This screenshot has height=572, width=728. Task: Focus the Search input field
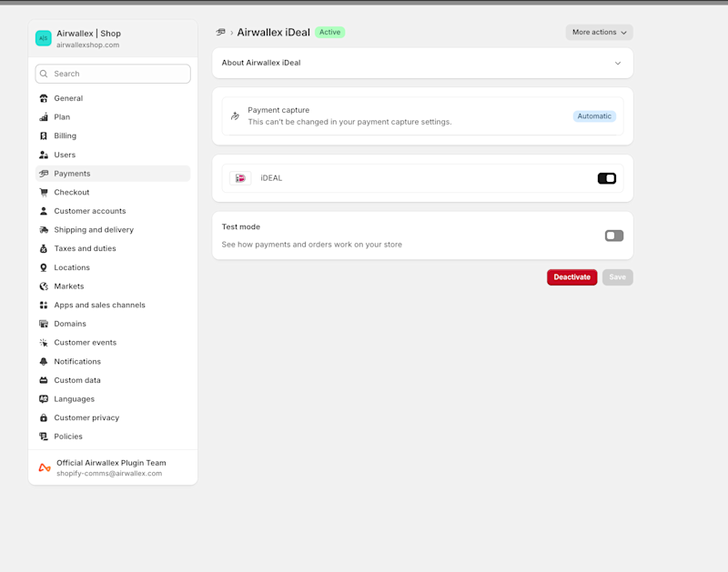click(x=113, y=74)
